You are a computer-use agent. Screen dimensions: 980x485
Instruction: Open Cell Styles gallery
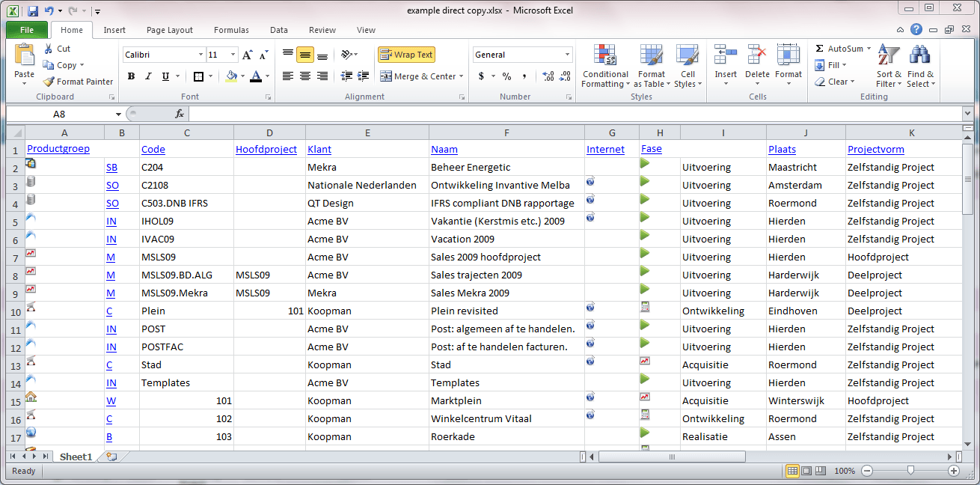(x=687, y=66)
